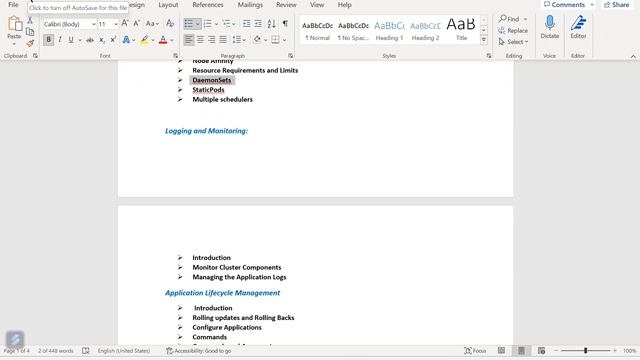Apply Title style
640x360 pixels.
tap(461, 30)
